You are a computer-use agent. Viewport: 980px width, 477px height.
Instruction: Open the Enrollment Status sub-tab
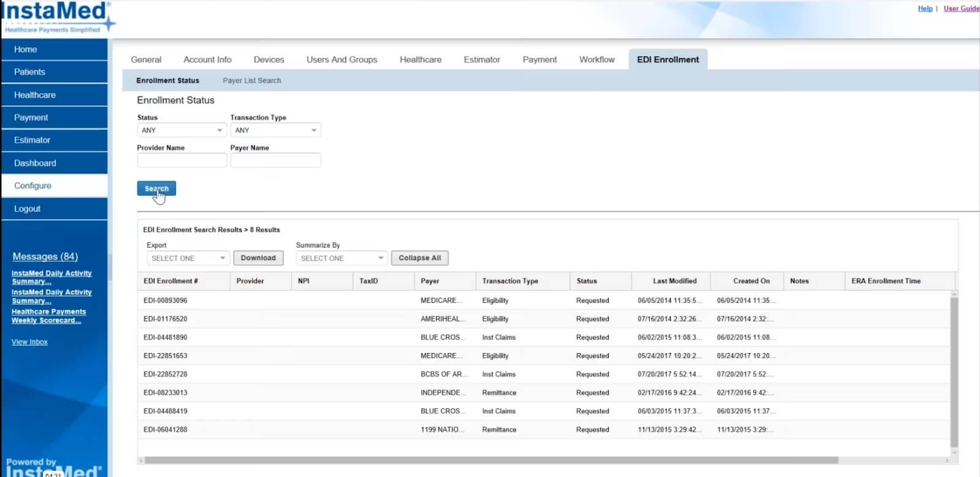[x=168, y=80]
